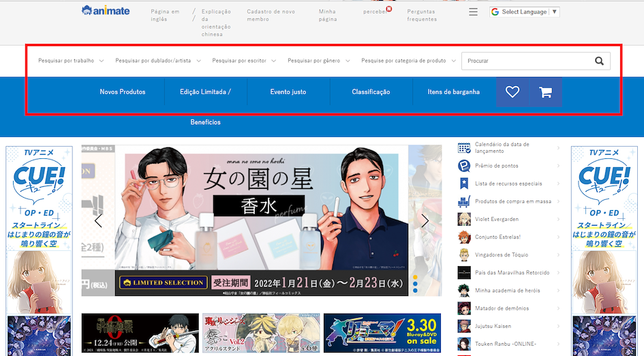644x356 pixels.
Task: Click the points prize icon
Action: click(x=464, y=166)
